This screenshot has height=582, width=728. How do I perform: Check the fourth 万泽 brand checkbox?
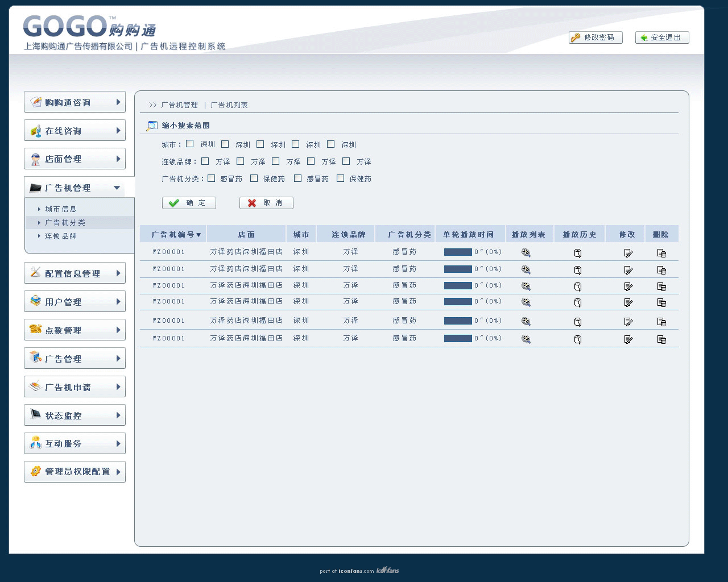(x=311, y=161)
